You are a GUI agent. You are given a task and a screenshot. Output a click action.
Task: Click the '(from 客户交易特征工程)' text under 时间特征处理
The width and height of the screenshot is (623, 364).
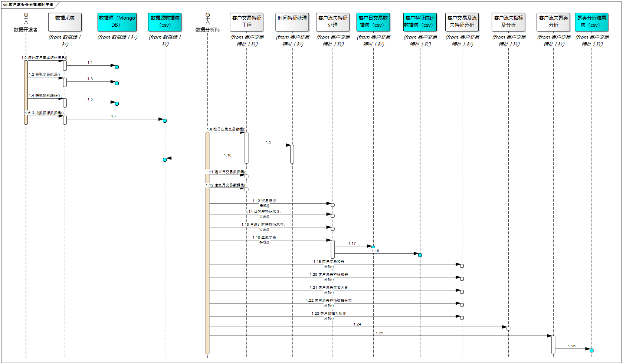coord(292,40)
